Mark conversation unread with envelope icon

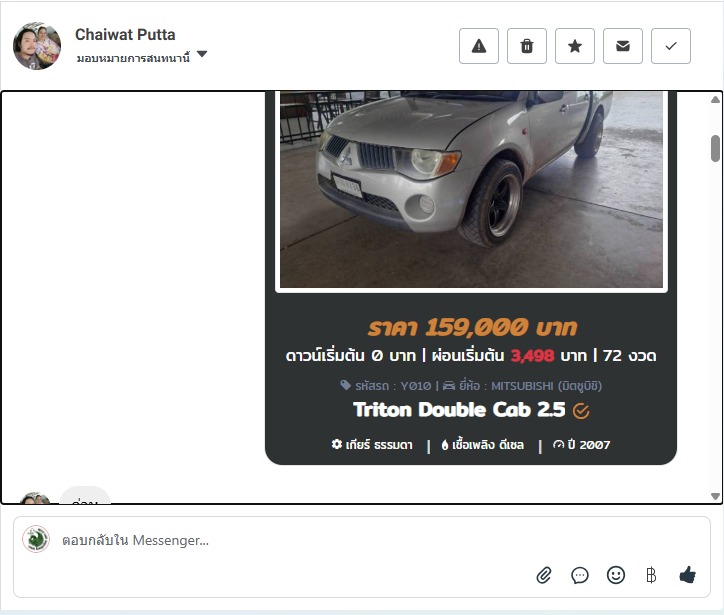click(623, 46)
